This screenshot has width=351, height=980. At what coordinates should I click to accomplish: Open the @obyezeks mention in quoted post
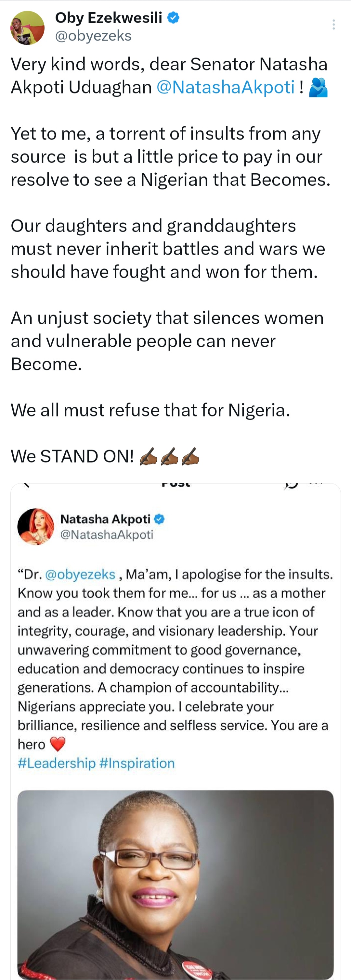[80, 574]
